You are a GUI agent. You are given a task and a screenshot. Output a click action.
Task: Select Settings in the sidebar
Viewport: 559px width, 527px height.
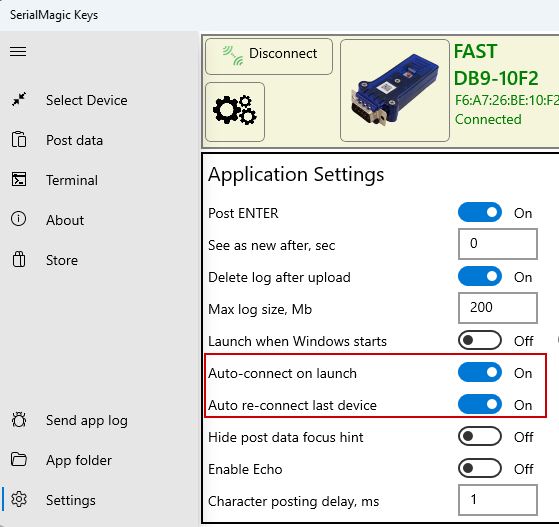(x=71, y=500)
